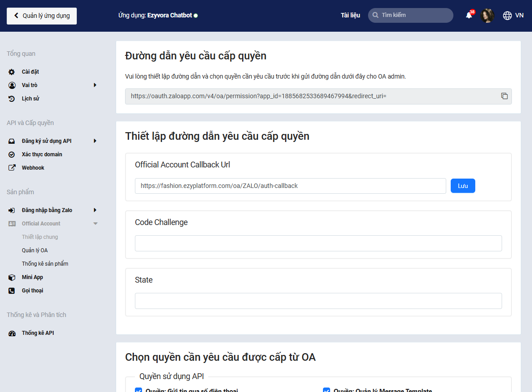The width and height of the screenshot is (532, 392).
Task: Focus the Tìm kiếm search field
Action: 411,15
